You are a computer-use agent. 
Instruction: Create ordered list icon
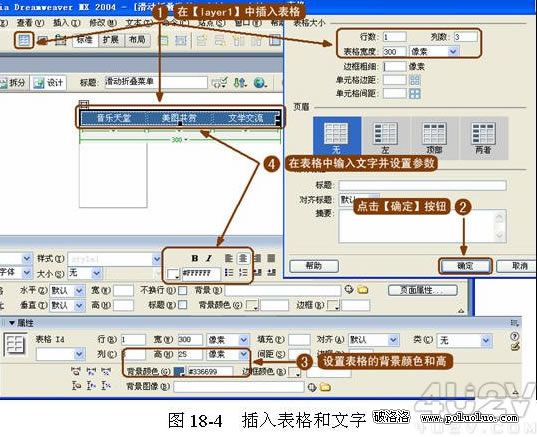point(243,273)
